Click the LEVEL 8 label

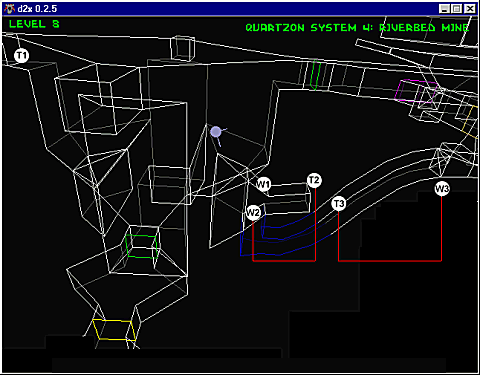coord(34,24)
